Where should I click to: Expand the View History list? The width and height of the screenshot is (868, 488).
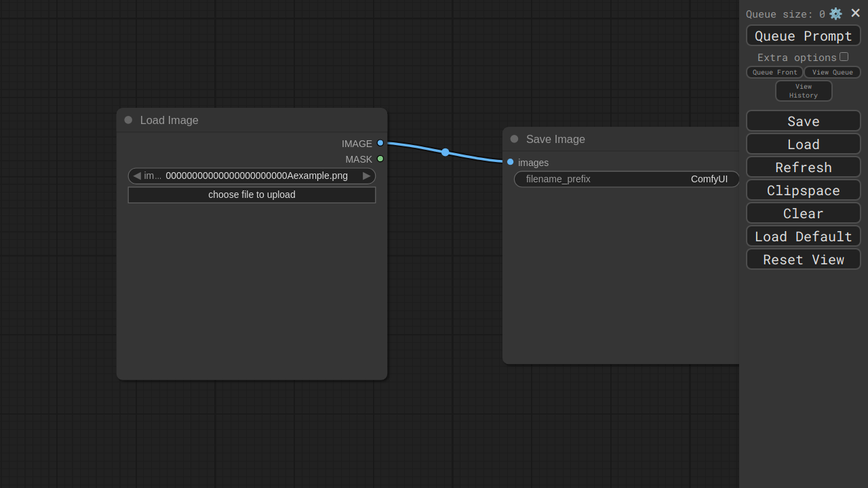[803, 91]
